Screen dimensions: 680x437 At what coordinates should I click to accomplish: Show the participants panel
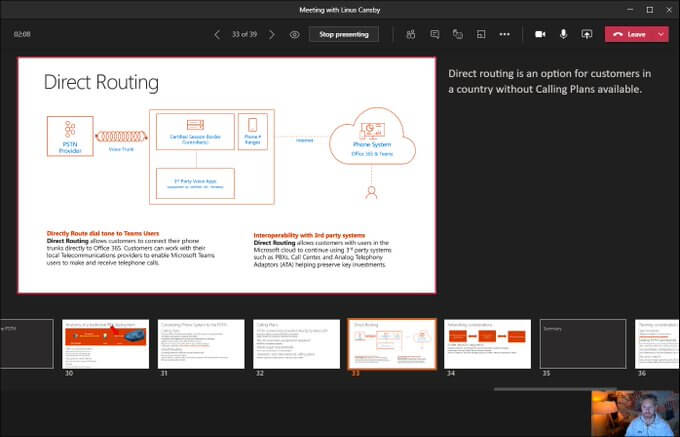pos(411,34)
